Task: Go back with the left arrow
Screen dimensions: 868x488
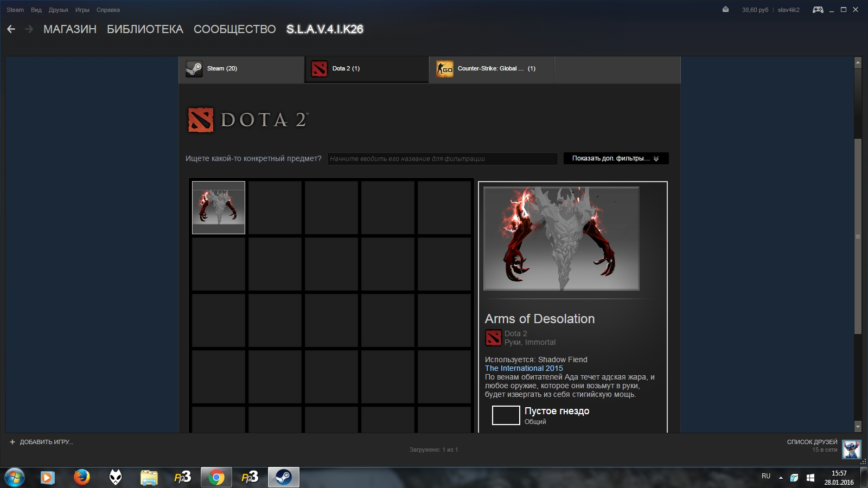Action: [11, 29]
